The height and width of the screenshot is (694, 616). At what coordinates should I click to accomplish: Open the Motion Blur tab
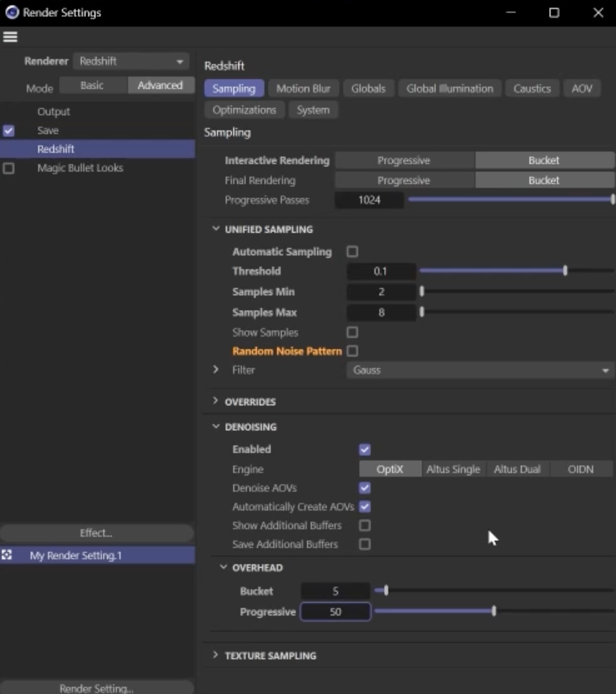(x=303, y=89)
